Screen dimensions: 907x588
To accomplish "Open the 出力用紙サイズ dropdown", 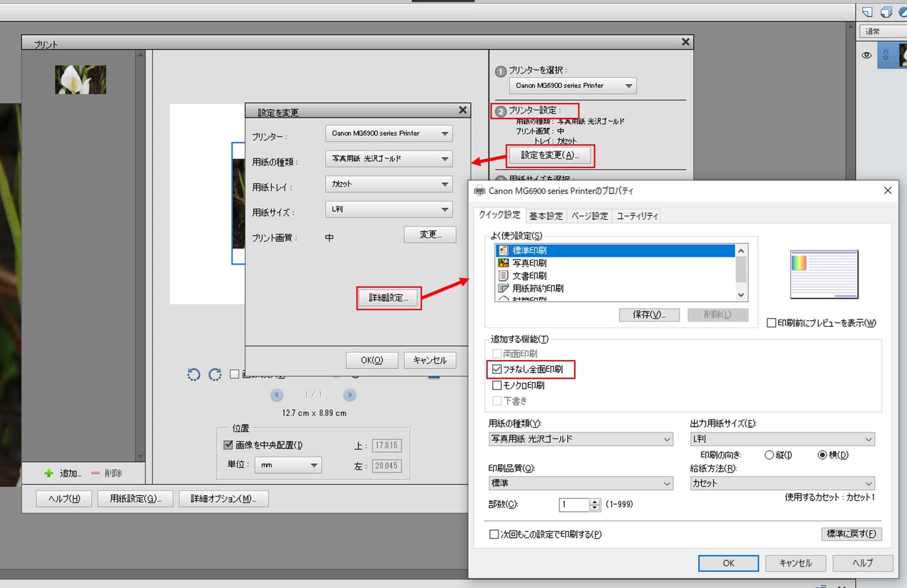I will [782, 439].
